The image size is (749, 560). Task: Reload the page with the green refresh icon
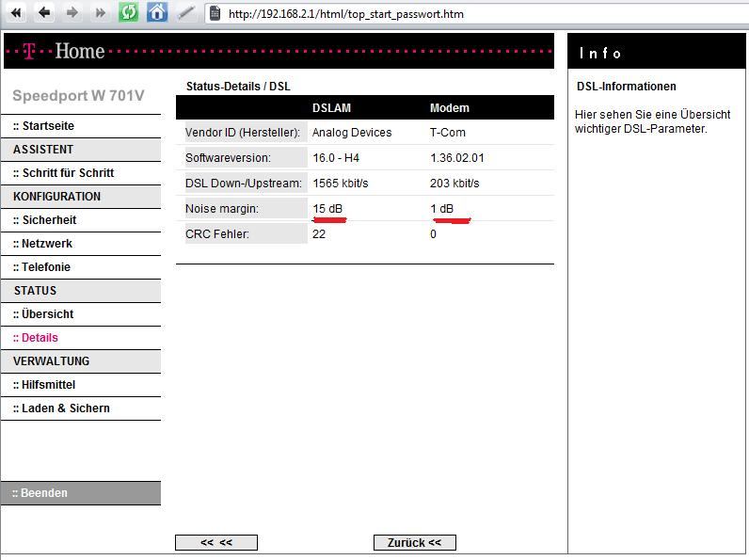[129, 12]
